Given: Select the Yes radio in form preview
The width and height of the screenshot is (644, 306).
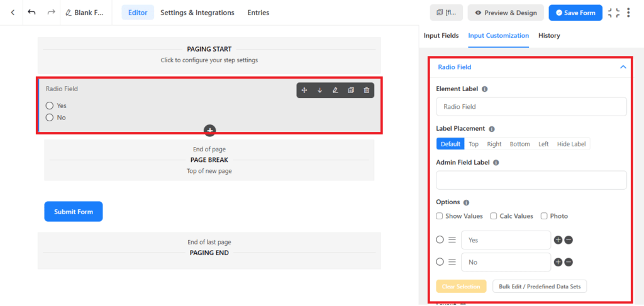Looking at the screenshot, I should click(x=50, y=106).
